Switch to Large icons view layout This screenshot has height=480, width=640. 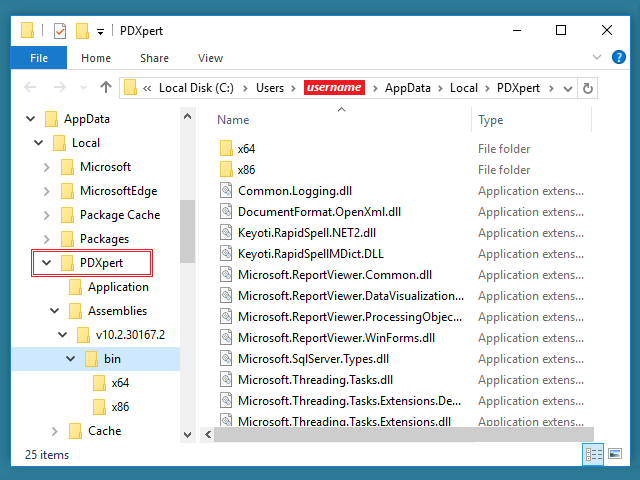[x=615, y=454]
